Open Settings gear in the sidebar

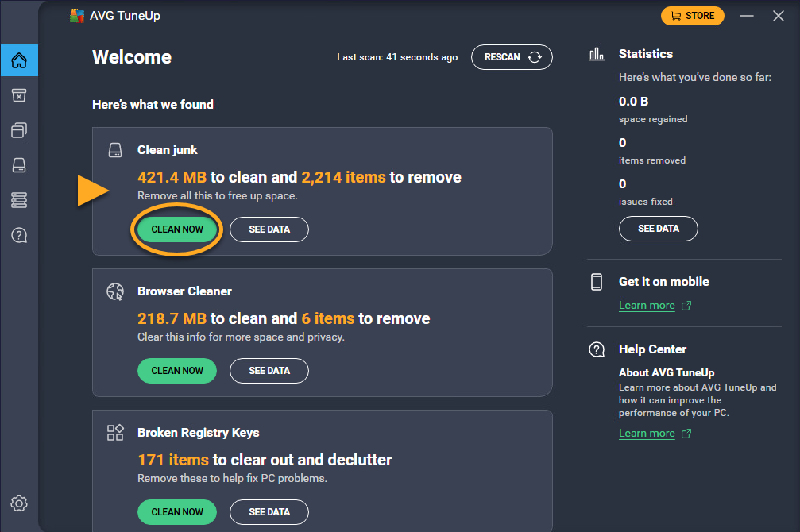click(x=19, y=503)
